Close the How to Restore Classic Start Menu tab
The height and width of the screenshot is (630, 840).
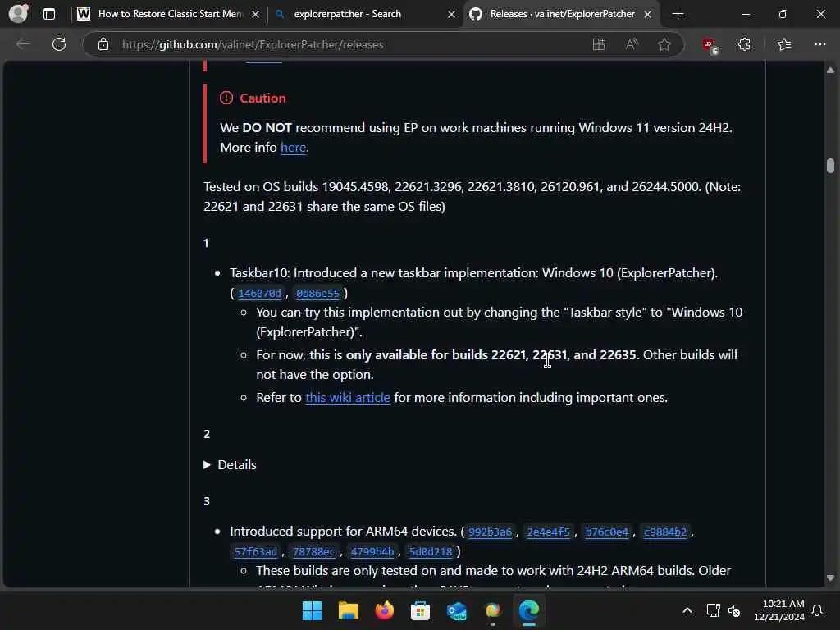pyautogui.click(x=256, y=15)
